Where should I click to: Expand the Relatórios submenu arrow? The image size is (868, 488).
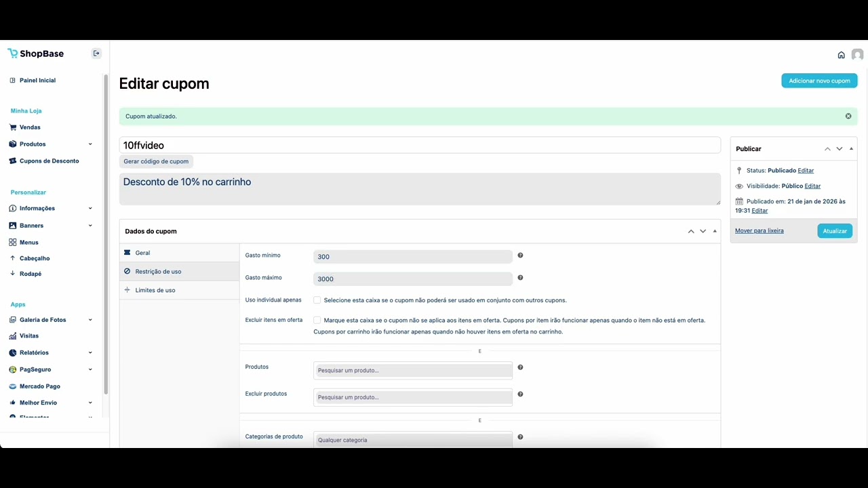pyautogui.click(x=90, y=353)
